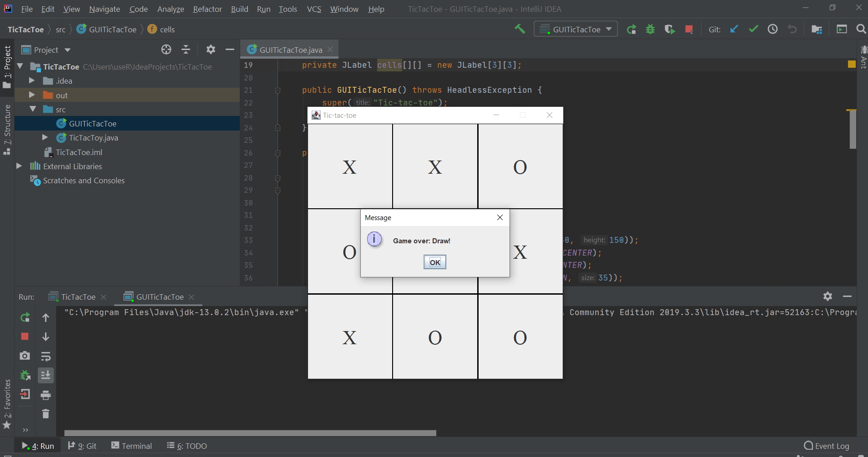Click the red Stop icon in top toolbar
The height and width of the screenshot is (457, 868).
(689, 30)
